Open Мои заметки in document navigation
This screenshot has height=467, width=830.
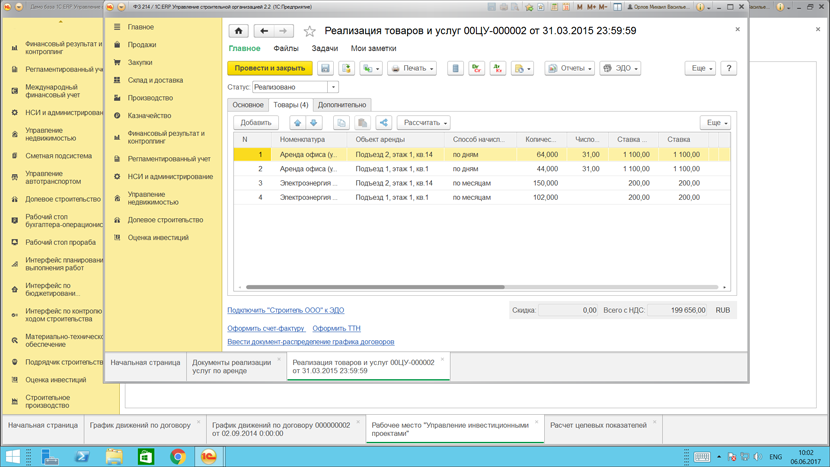coord(373,48)
